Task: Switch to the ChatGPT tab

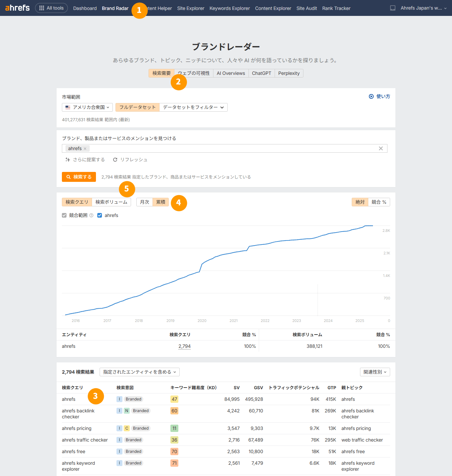Action: (x=261, y=73)
